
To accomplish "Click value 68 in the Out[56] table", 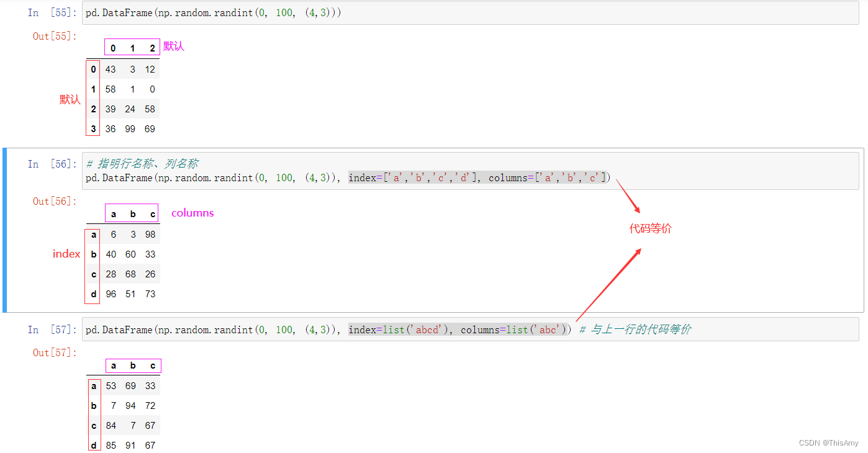I will [130, 274].
